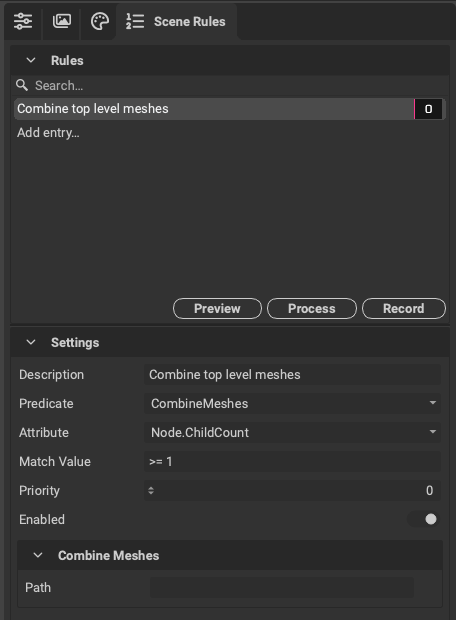Click the rule's priority badge showing 0

point(428,109)
